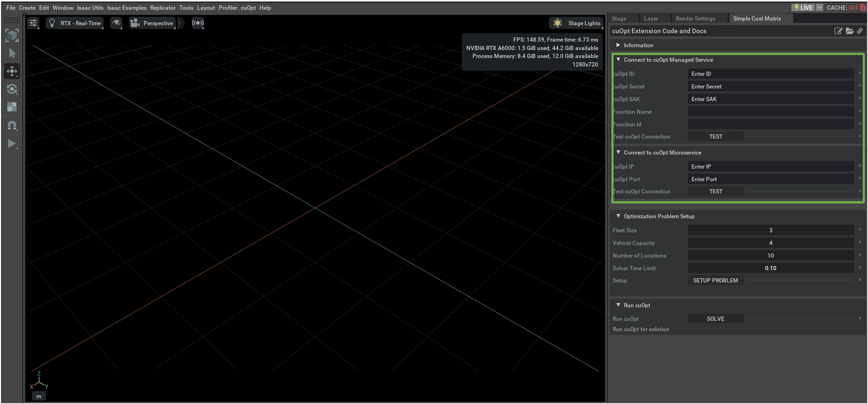
Task: Click the camera icon beside Perspective
Action: click(x=135, y=23)
